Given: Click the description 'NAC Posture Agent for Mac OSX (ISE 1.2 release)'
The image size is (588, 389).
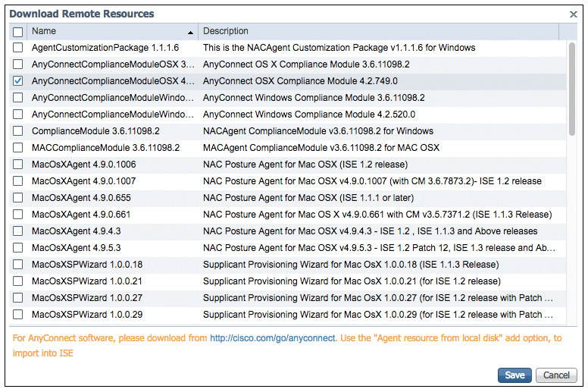Looking at the screenshot, I should [x=305, y=165].
